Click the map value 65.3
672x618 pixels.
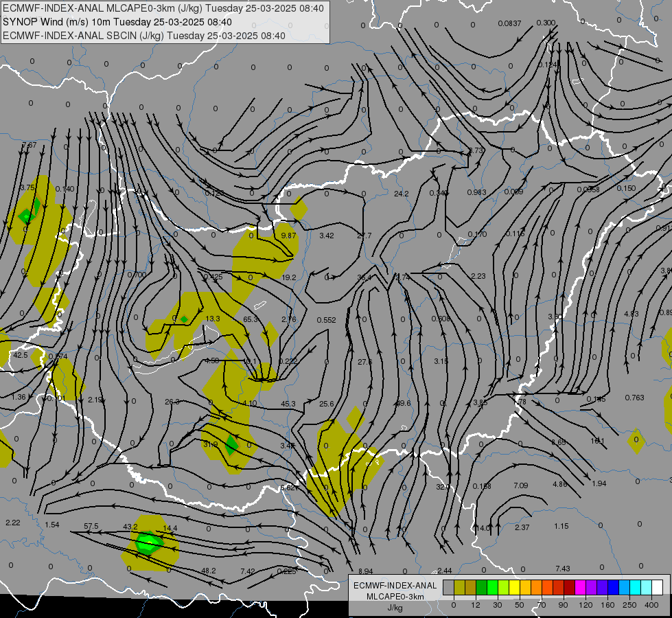coord(251,319)
